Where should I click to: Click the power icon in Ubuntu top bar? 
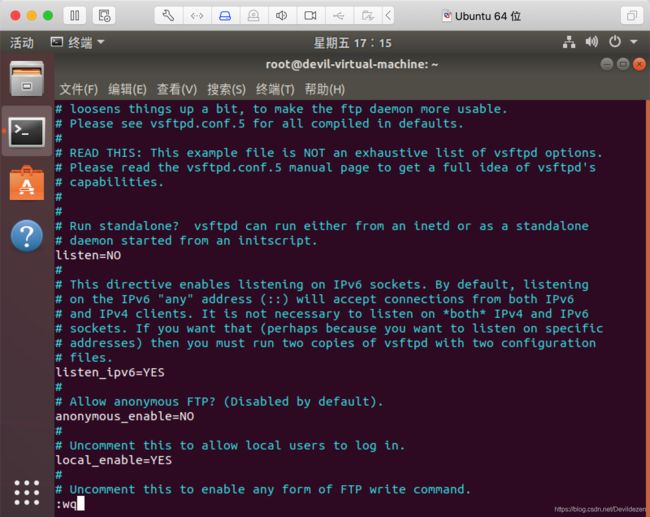point(615,42)
